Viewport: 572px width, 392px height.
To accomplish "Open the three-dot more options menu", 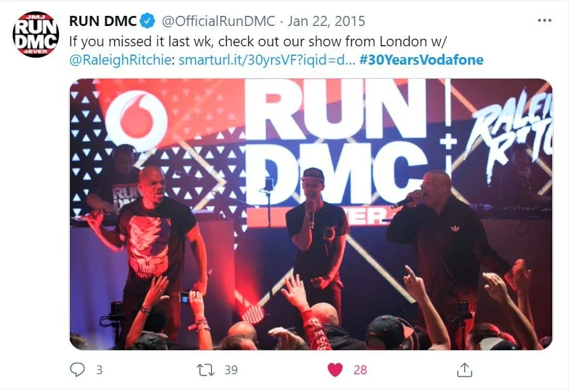I will 544,20.
